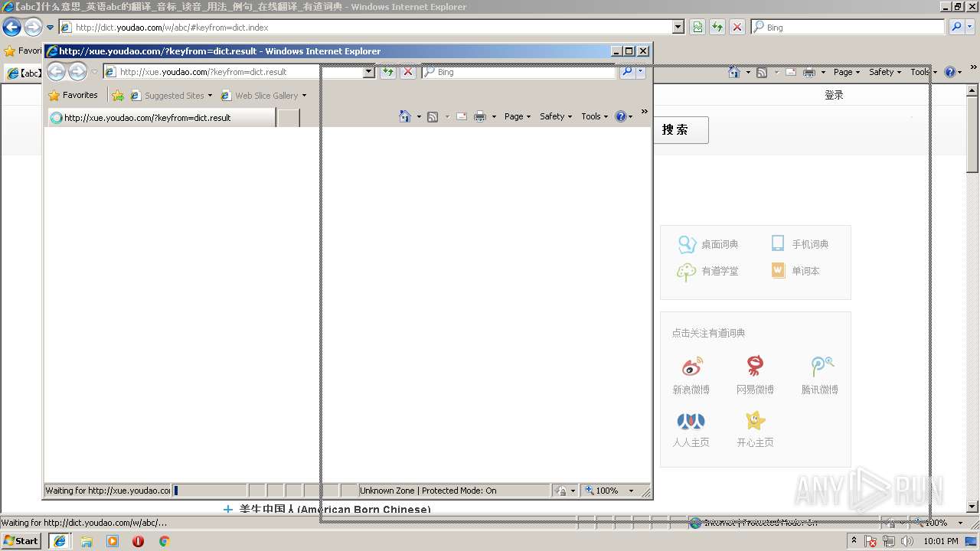
Task: Open the 人人主页 icon
Action: [691, 420]
